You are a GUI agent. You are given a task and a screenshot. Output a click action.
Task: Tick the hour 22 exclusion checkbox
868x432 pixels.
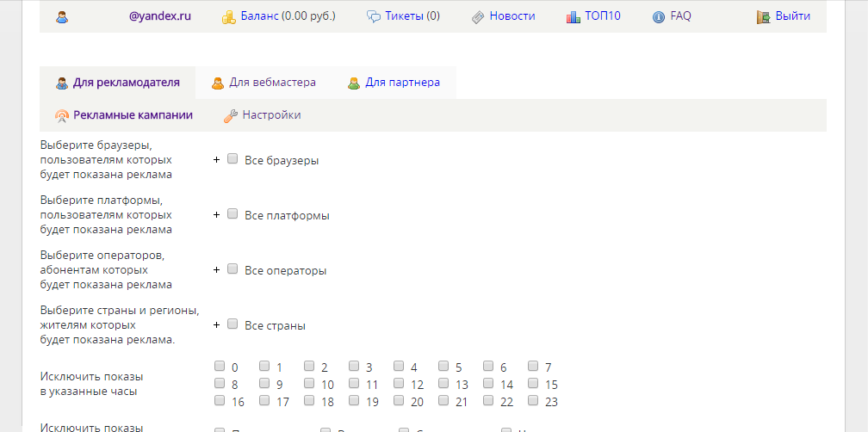[489, 400]
